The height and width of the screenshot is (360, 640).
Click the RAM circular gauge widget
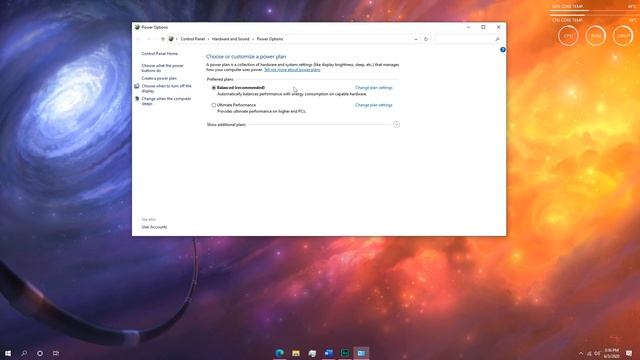point(596,36)
